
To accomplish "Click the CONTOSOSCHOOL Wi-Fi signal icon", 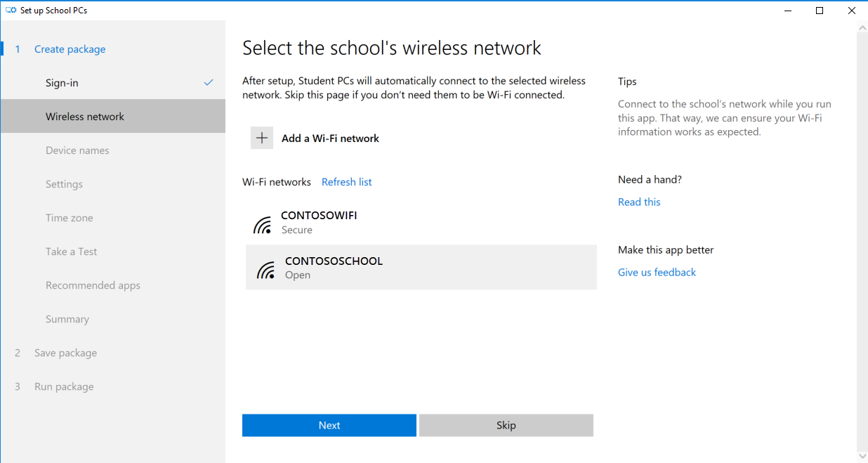I will click(x=266, y=270).
